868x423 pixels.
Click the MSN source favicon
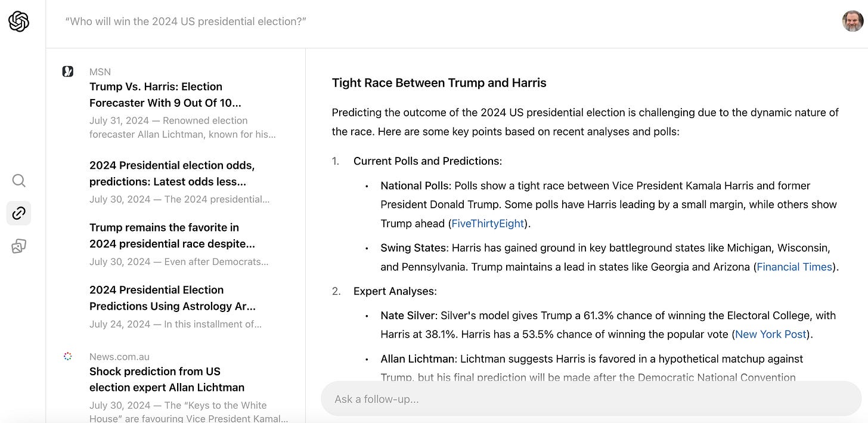(x=68, y=72)
